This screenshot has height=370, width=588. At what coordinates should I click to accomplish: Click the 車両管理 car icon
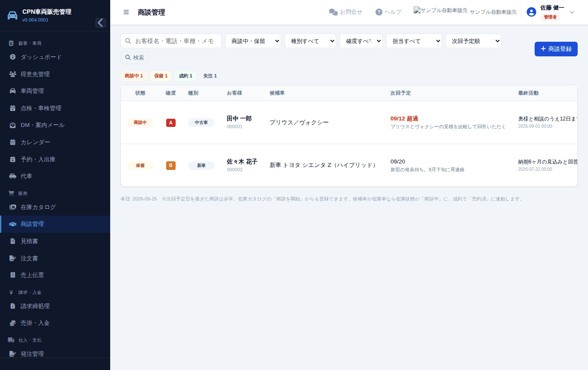point(12,91)
